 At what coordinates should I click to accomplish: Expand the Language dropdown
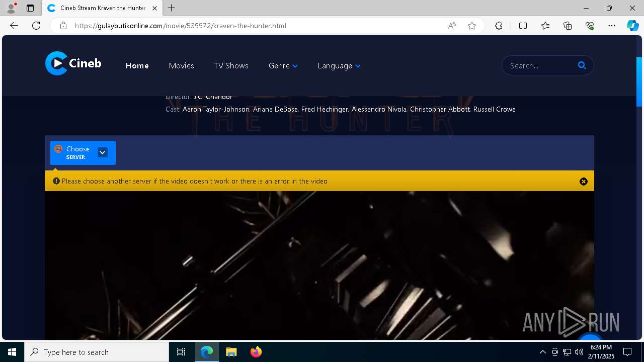[339, 66]
